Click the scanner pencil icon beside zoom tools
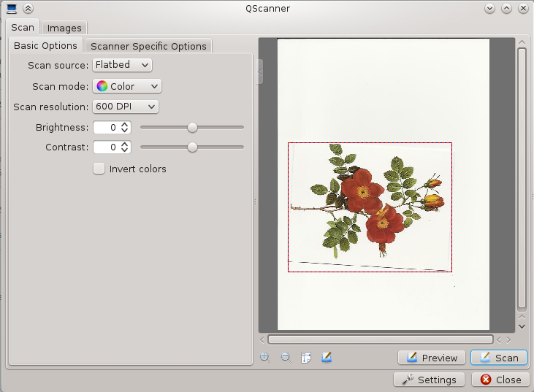The image size is (534, 392). pyautogui.click(x=327, y=357)
